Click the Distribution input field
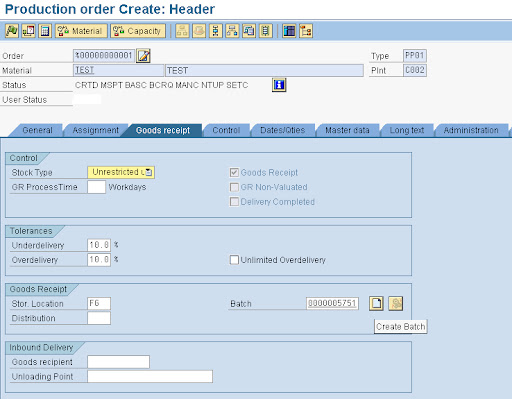 click(x=99, y=318)
